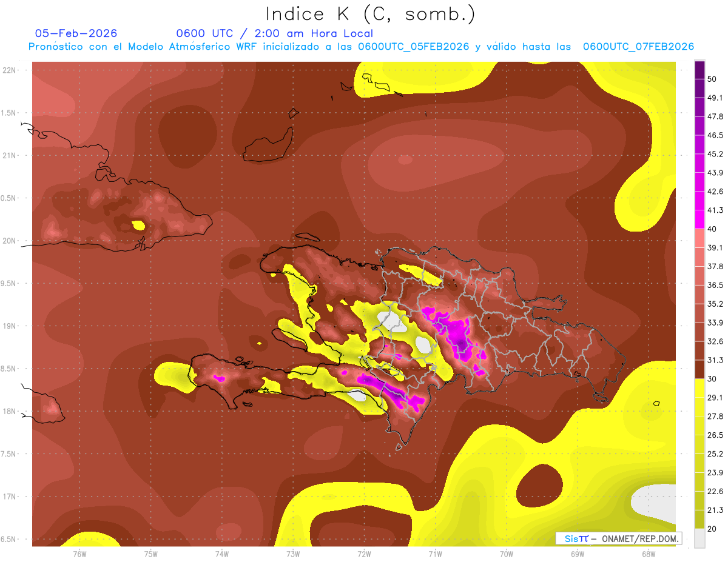The width and height of the screenshot is (728, 562).
Task: Click the '21N' latitude label
Action: pos(10,155)
